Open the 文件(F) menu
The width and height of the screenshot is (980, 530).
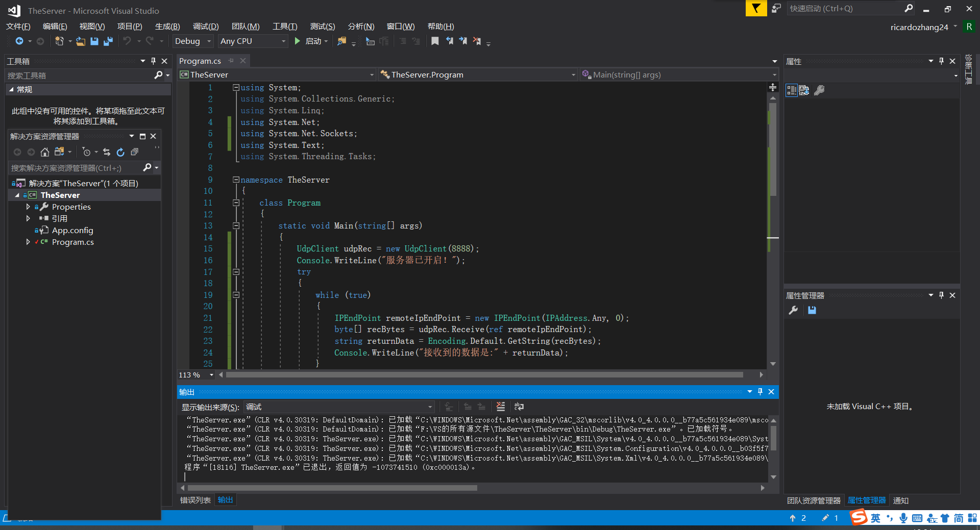[x=18, y=27]
